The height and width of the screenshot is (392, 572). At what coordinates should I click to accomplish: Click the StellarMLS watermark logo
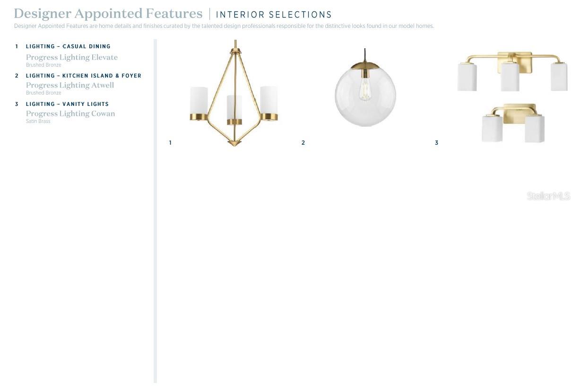pos(548,196)
